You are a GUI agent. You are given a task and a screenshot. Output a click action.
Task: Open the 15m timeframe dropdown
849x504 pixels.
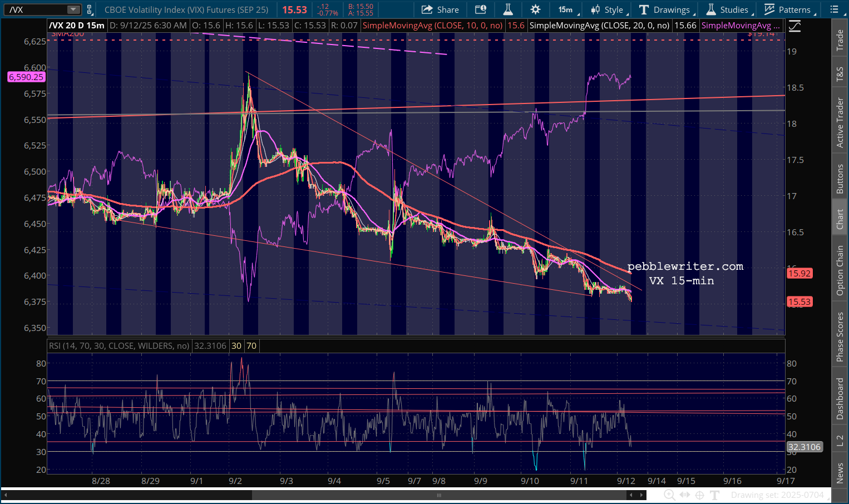tap(566, 9)
